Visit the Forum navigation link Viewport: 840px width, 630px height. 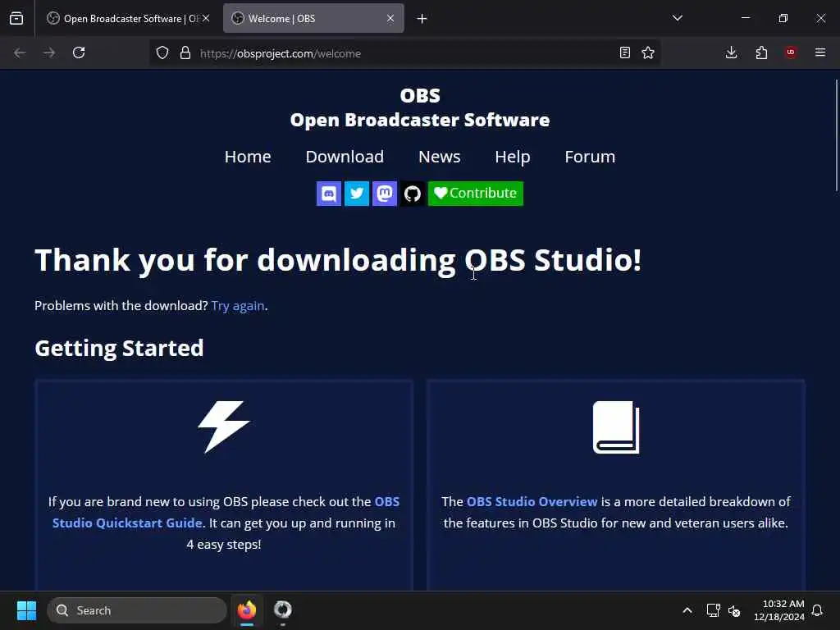tap(590, 157)
